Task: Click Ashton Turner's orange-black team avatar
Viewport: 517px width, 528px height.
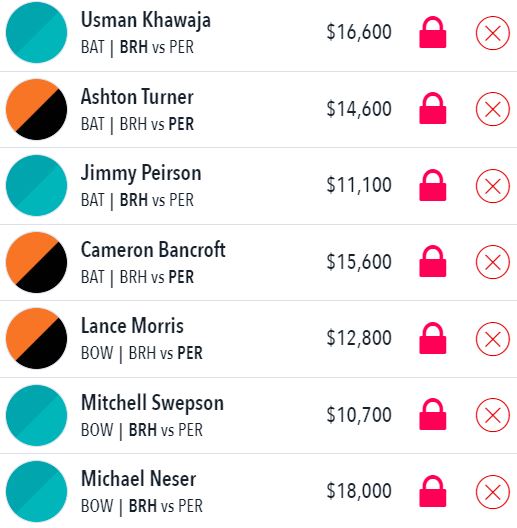Action: pyautogui.click(x=36, y=109)
